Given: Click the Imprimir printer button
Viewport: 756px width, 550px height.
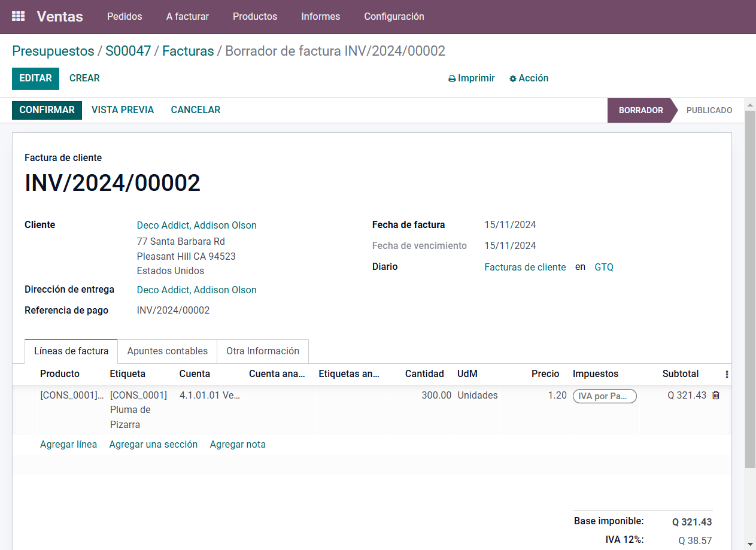Looking at the screenshot, I should [x=472, y=78].
